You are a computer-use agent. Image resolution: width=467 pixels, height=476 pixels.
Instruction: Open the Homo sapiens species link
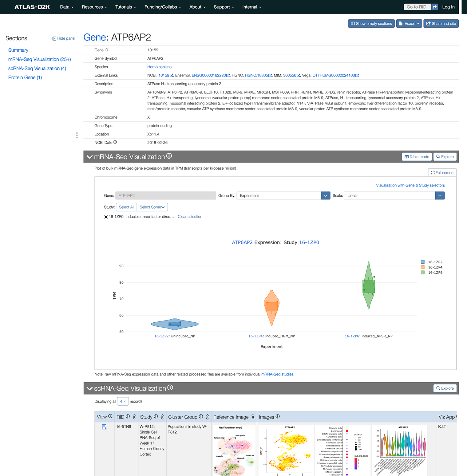pos(159,67)
